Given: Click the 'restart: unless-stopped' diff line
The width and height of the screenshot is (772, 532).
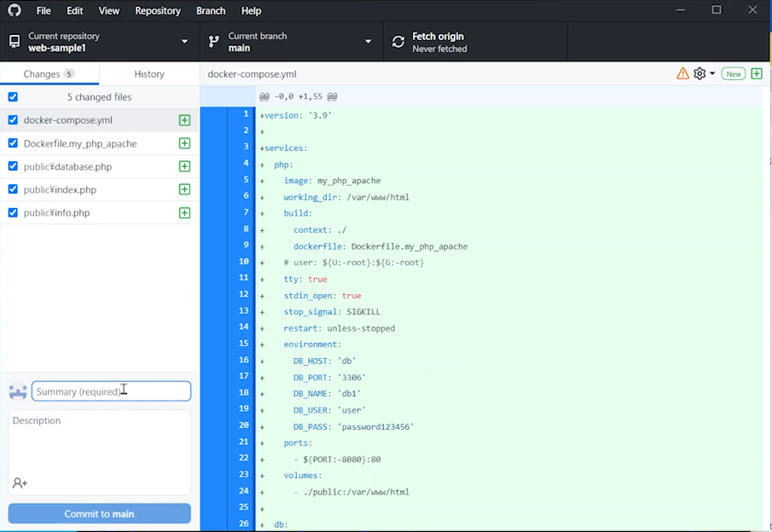Looking at the screenshot, I should [509, 328].
